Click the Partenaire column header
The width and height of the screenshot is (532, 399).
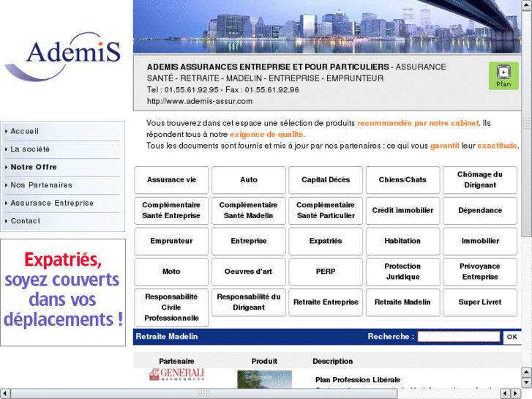click(176, 362)
